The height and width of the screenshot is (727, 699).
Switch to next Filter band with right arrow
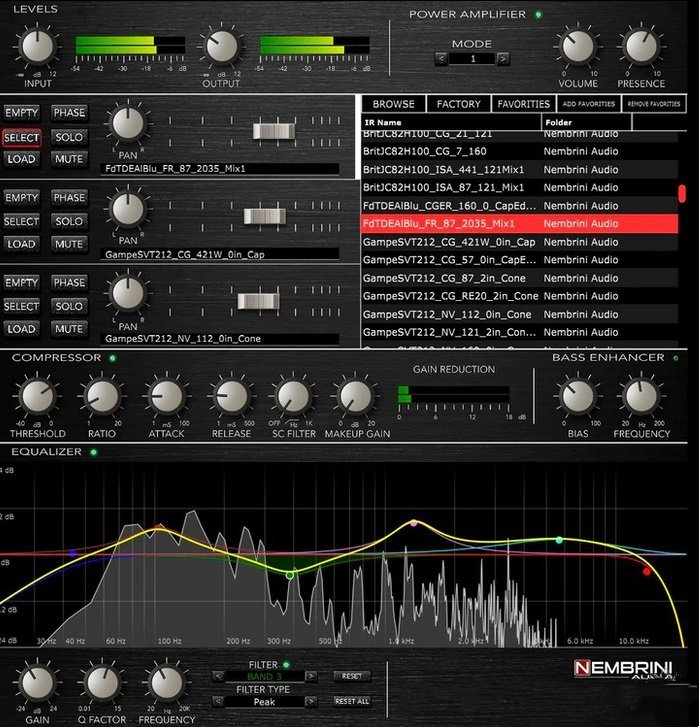[x=311, y=676]
